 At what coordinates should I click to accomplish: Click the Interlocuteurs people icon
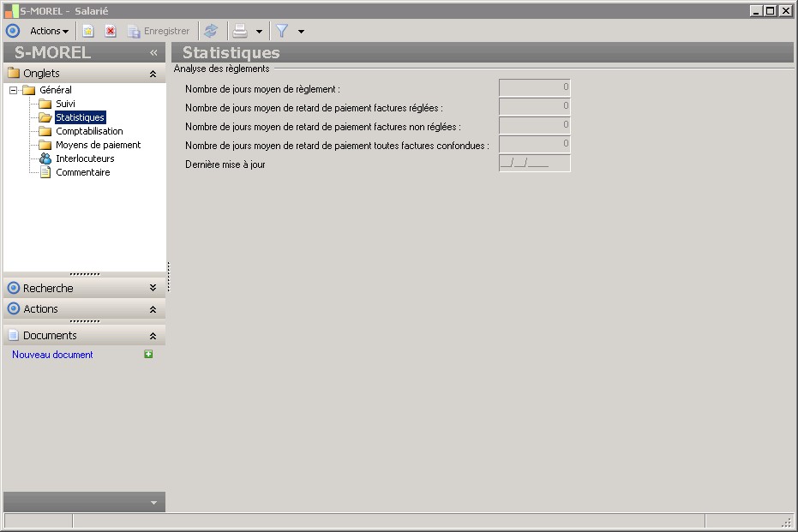45,158
